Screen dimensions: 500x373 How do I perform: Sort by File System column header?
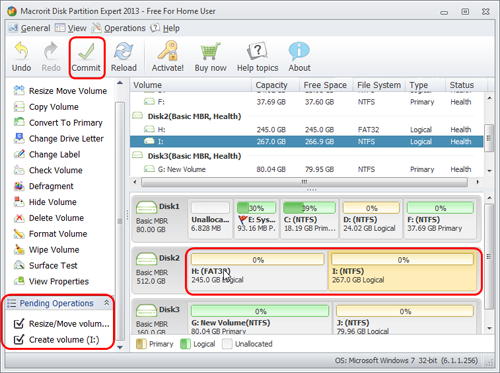pos(379,85)
